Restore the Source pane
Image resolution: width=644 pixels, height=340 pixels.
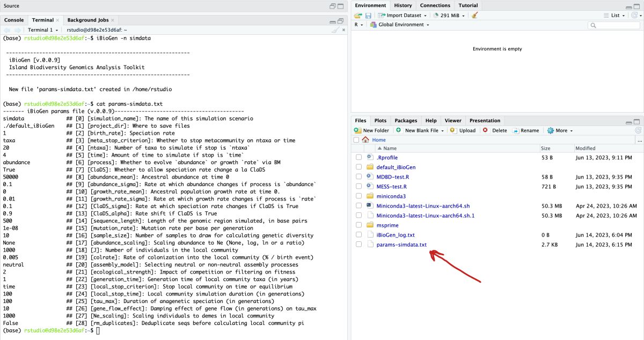point(333,6)
